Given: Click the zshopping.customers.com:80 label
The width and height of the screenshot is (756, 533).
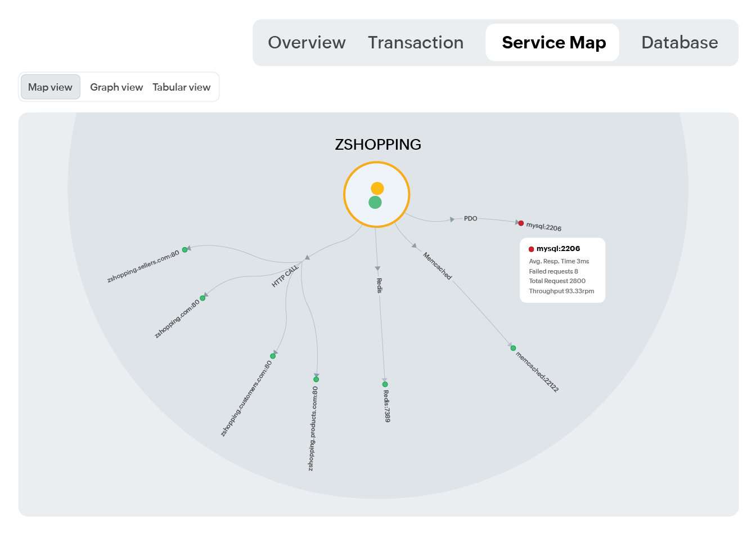Looking at the screenshot, I should point(246,398).
